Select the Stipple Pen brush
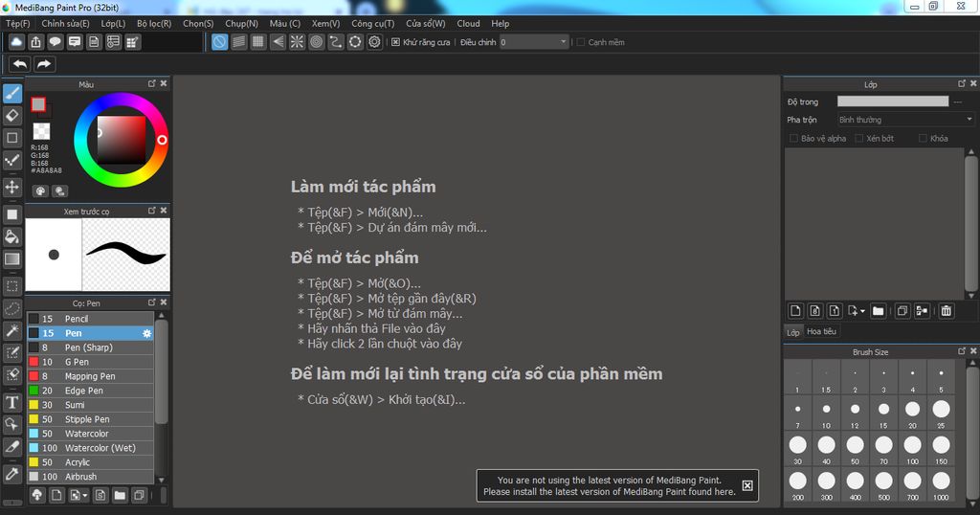Image resolution: width=980 pixels, height=515 pixels. point(90,419)
